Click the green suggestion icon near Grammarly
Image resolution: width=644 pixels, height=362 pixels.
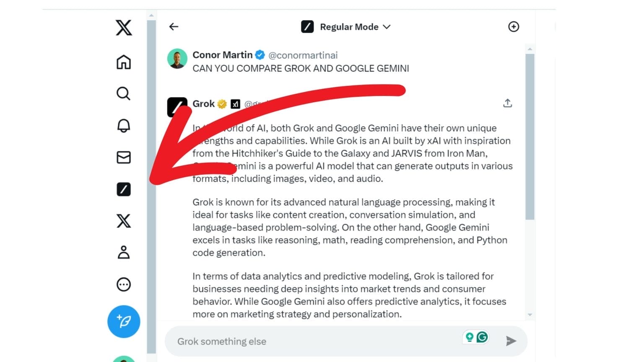[x=470, y=336]
